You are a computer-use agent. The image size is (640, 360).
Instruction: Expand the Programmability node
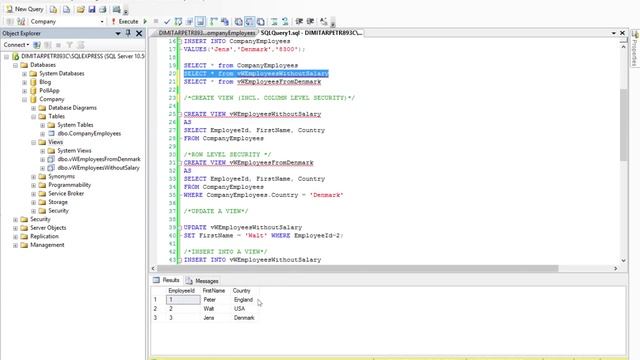tap(33, 185)
